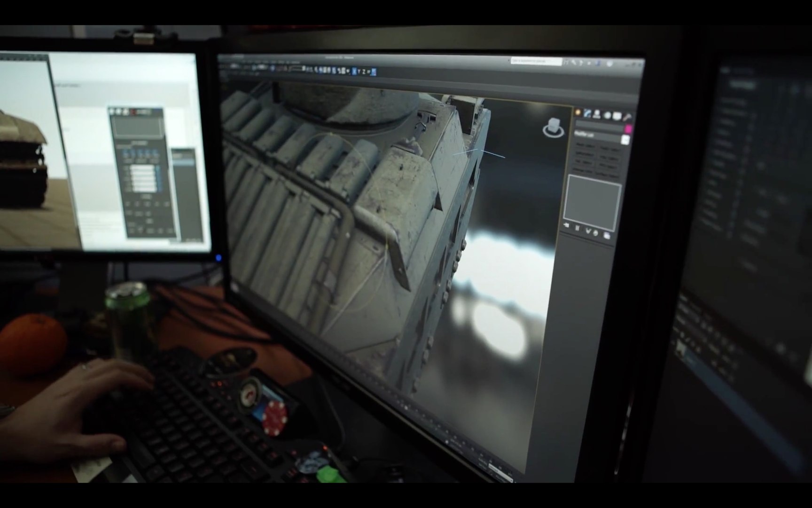Click the object name field in Modify panel
The width and height of the screenshot is (812, 508).
coord(599,125)
